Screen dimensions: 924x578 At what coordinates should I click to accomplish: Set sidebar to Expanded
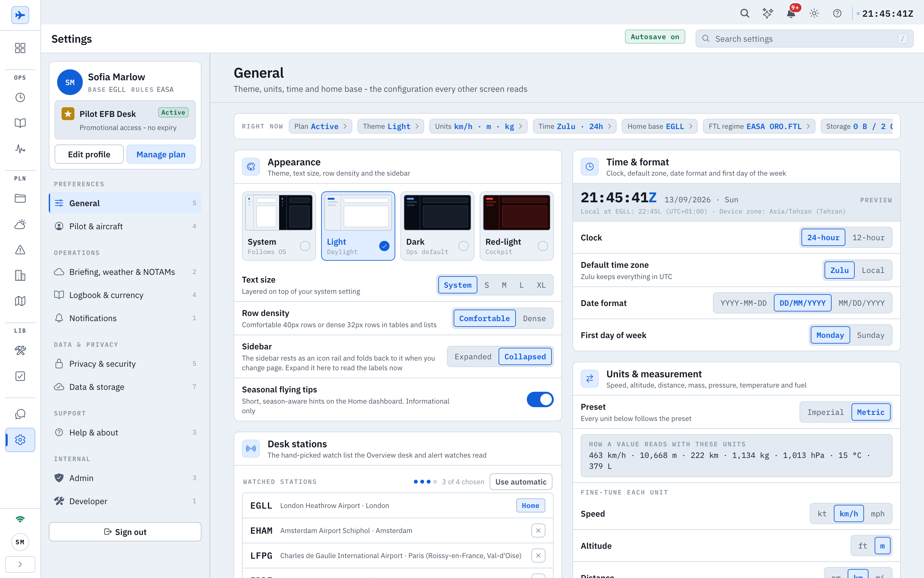473,357
